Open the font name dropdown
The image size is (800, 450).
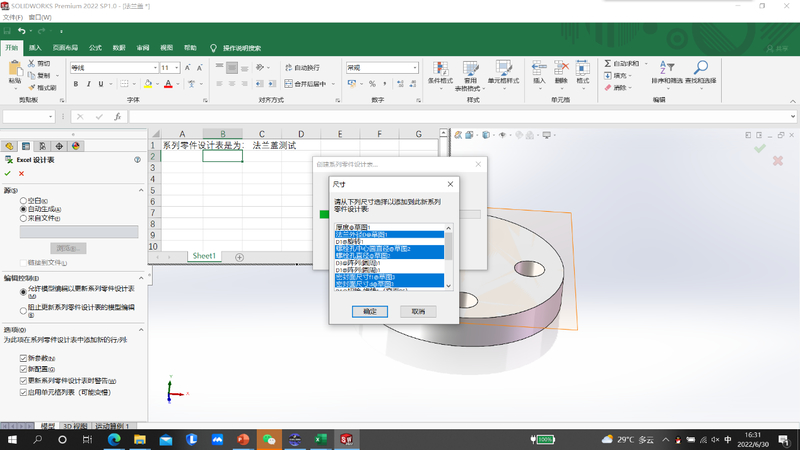point(155,68)
